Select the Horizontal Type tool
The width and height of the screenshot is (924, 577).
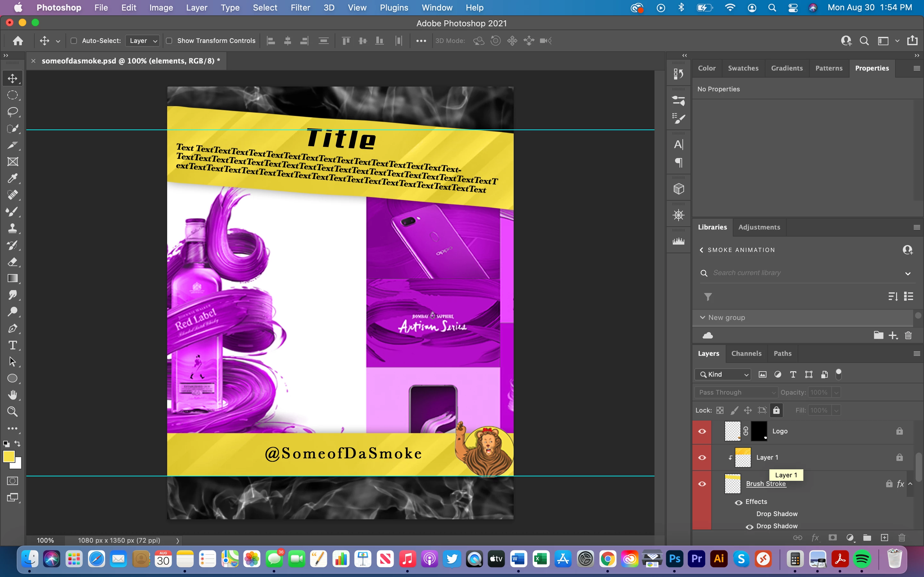[x=13, y=345]
